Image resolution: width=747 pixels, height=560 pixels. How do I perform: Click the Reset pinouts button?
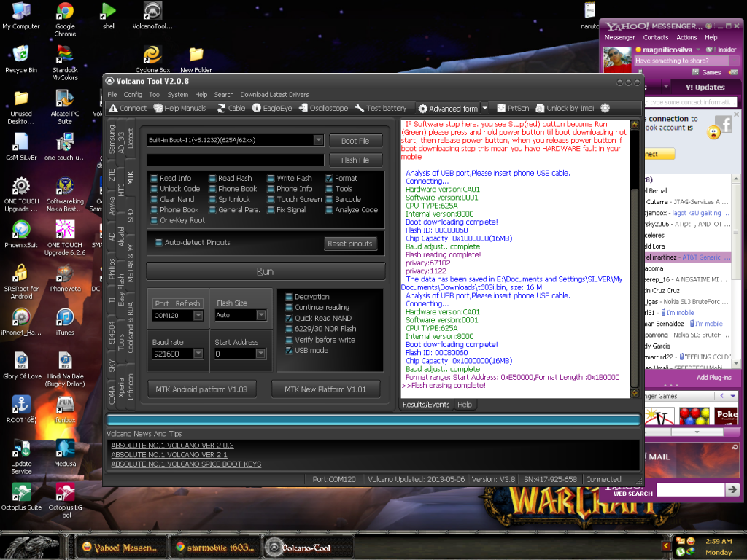click(x=350, y=244)
